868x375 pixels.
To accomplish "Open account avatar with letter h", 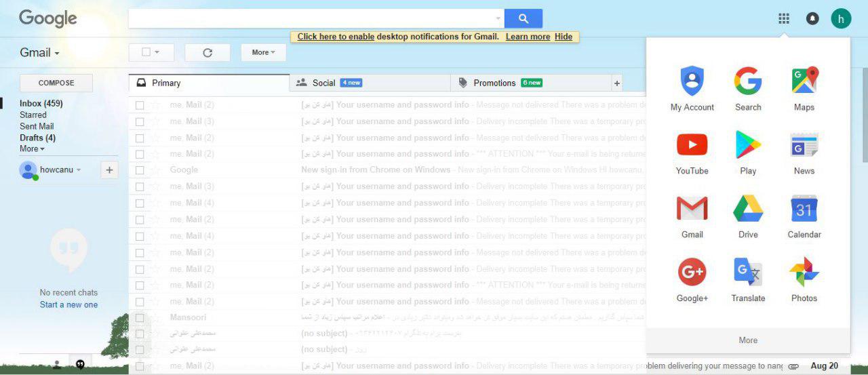I will [841, 18].
